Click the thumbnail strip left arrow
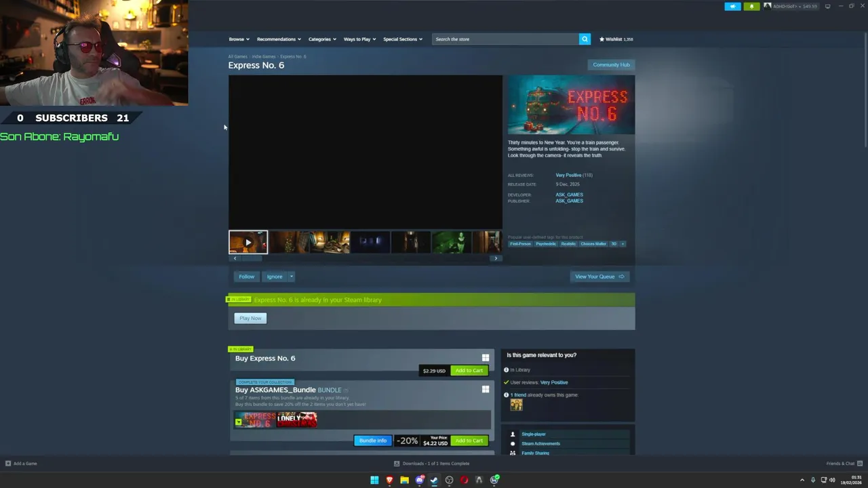This screenshot has height=488, width=868. [235, 258]
